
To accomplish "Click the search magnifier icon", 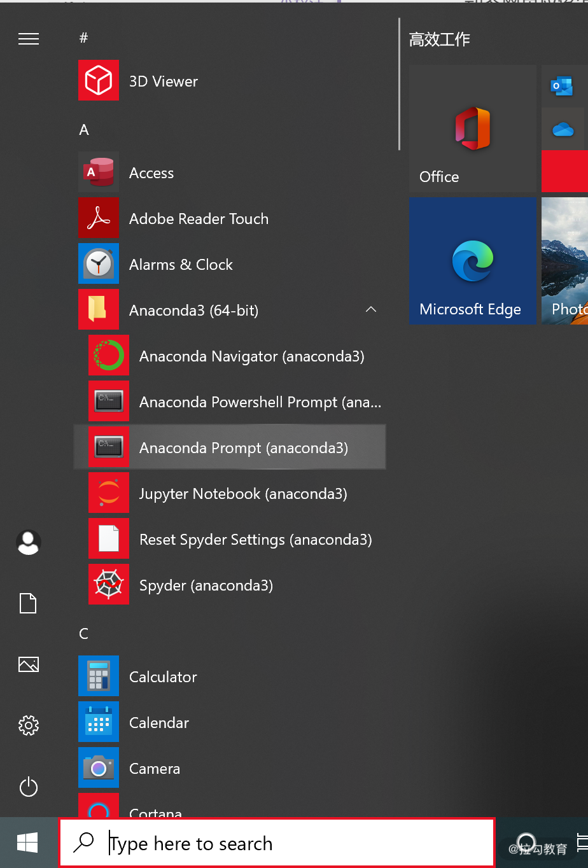I will pyautogui.click(x=84, y=843).
